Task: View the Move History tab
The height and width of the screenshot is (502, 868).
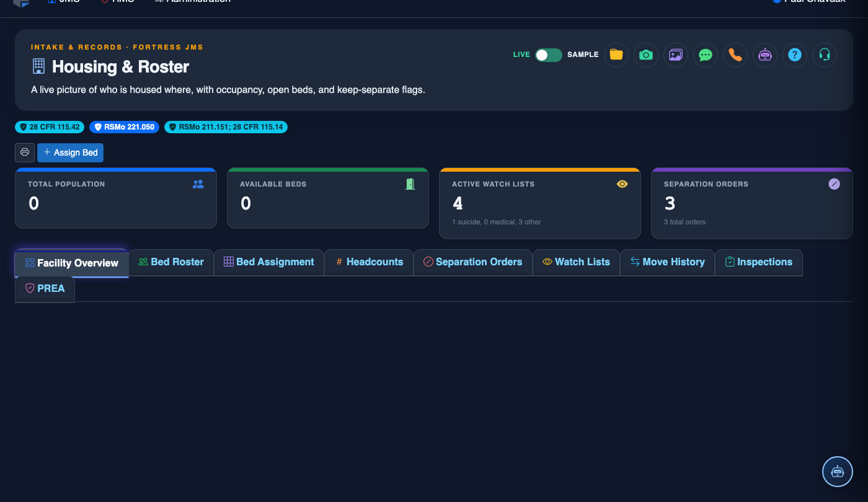Action: click(668, 262)
